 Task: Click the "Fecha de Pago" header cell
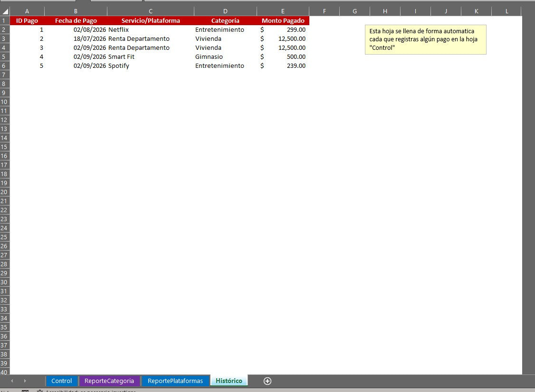[76, 20]
